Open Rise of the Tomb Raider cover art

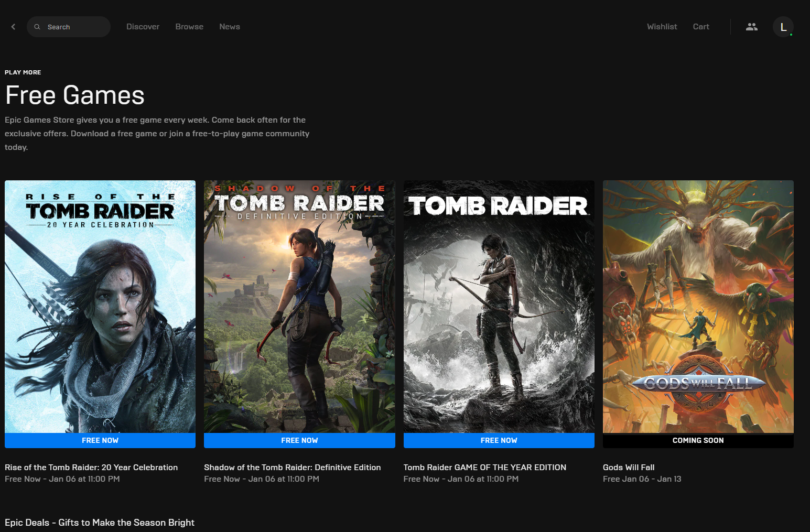[100, 307]
